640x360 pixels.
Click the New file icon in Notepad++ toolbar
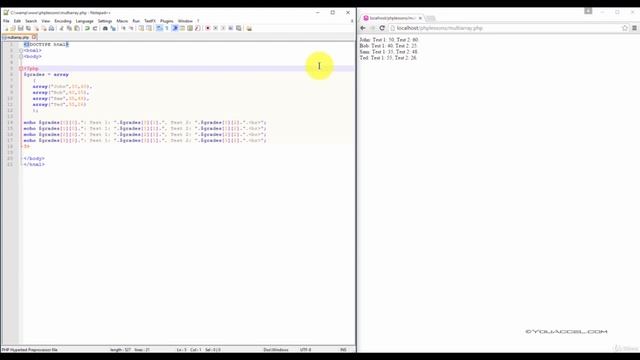point(6,28)
